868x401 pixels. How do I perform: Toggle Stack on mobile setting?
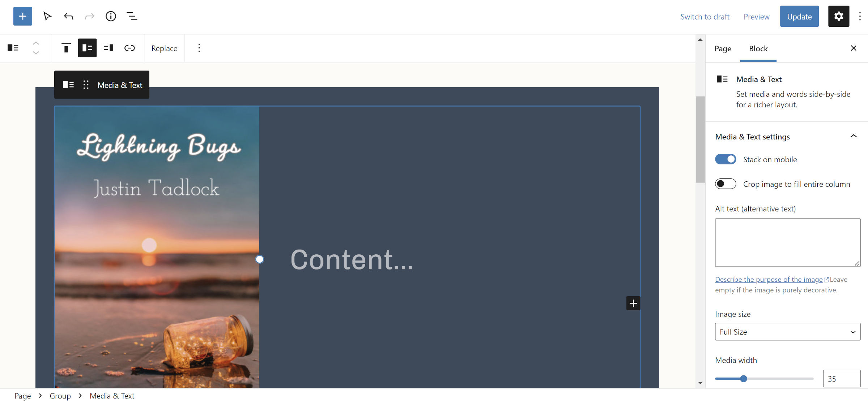point(725,159)
